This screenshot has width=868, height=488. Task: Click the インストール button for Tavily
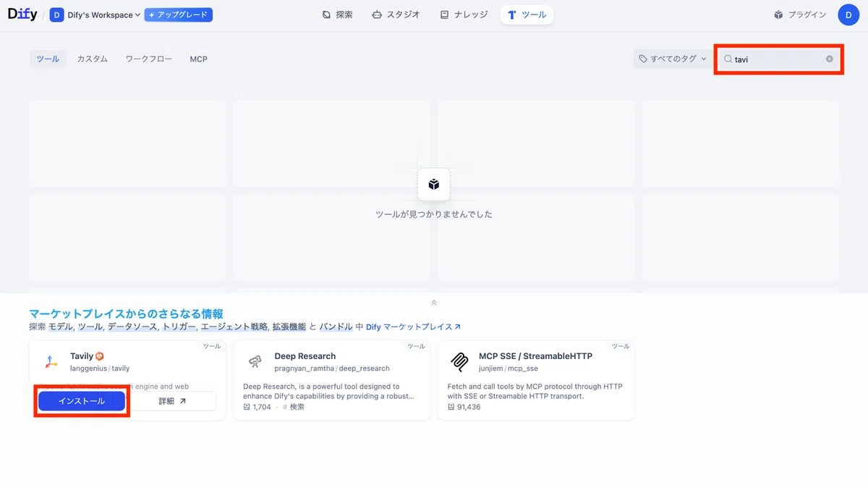(82, 401)
